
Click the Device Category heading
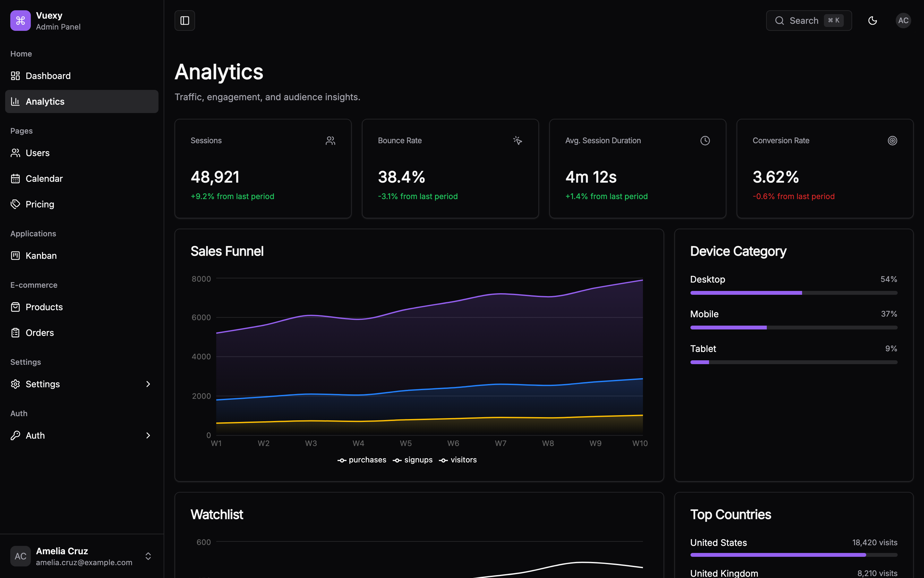(738, 251)
